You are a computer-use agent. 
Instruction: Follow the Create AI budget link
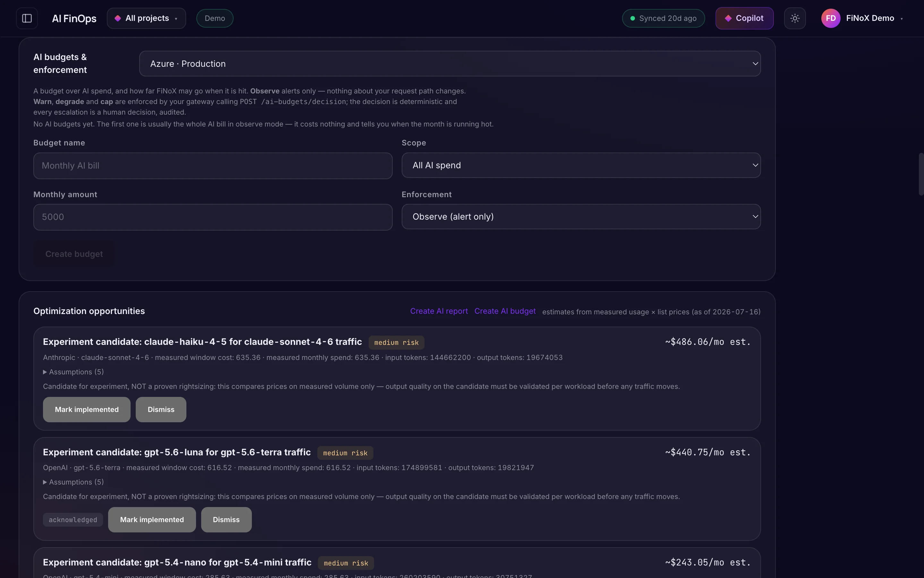coord(505,311)
